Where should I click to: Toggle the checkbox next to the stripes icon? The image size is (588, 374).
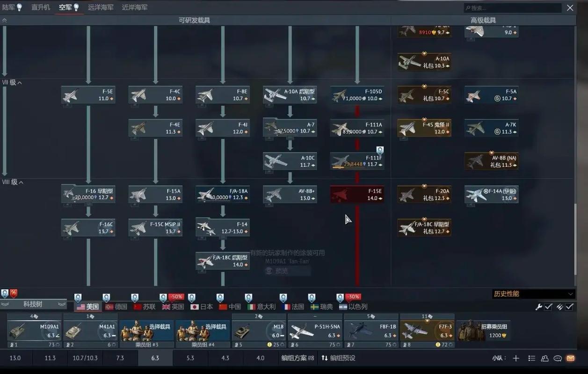[569, 307]
